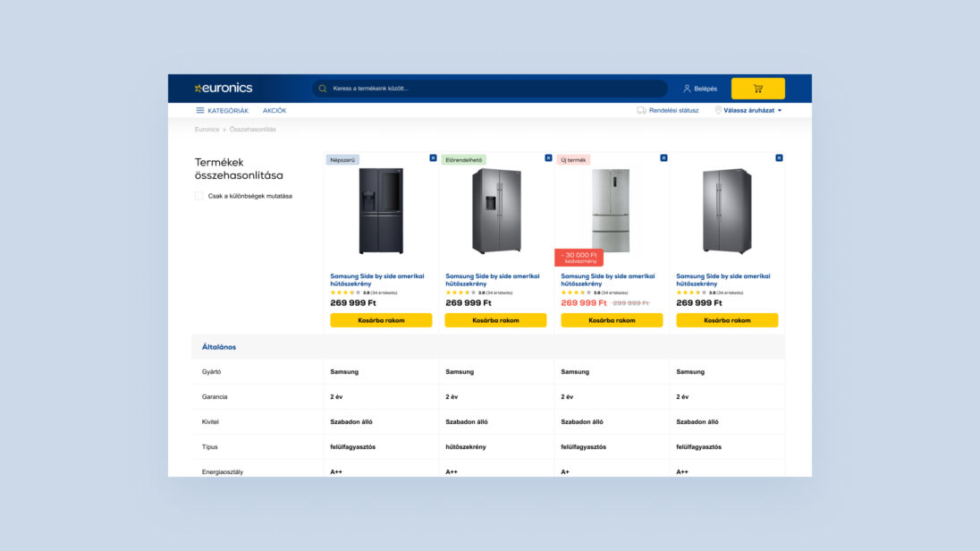Open the Előrendelhető fridge image
980x551 pixels.
[496, 211]
